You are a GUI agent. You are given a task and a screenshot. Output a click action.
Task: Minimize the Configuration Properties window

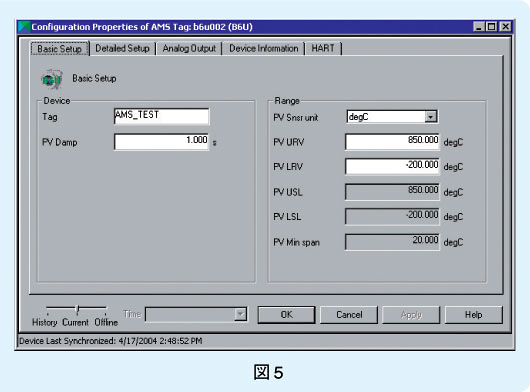478,27
